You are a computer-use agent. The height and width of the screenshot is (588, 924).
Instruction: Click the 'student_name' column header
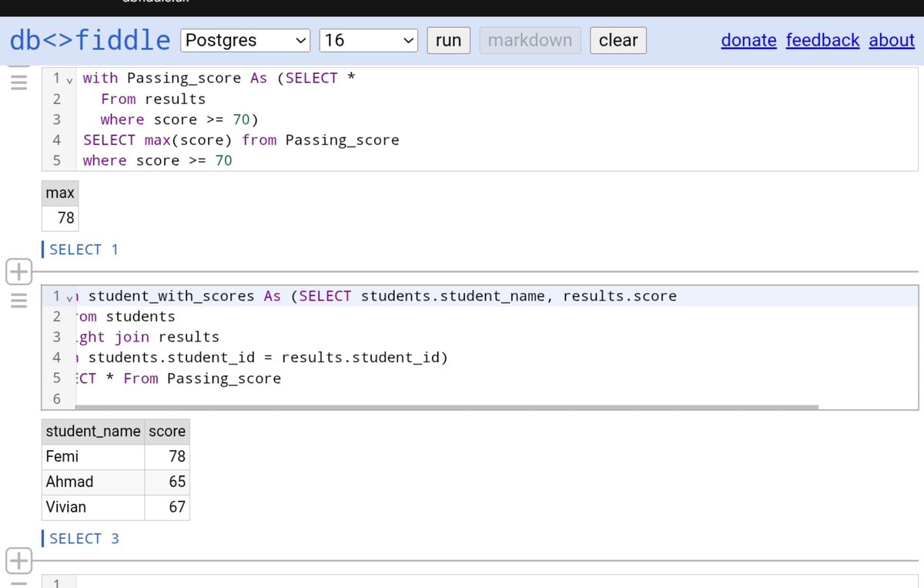(93, 431)
